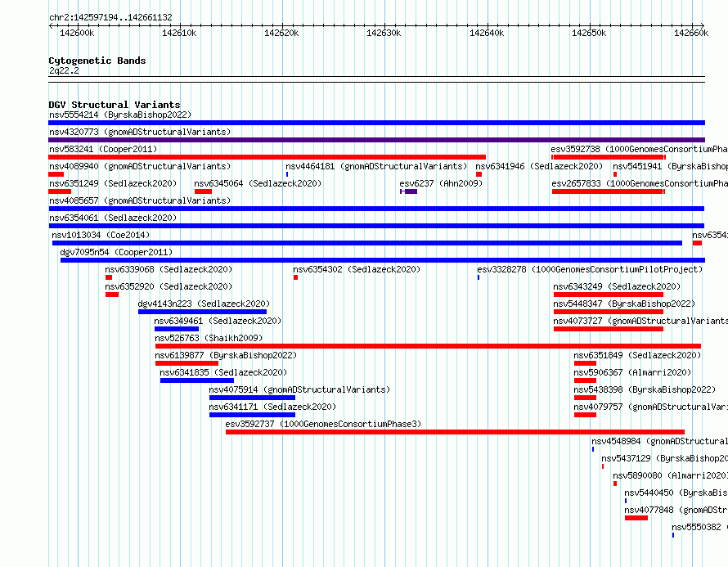This screenshot has height=567, width=728.
Task: Click the 142600k ruler tick label
Action: (x=77, y=33)
